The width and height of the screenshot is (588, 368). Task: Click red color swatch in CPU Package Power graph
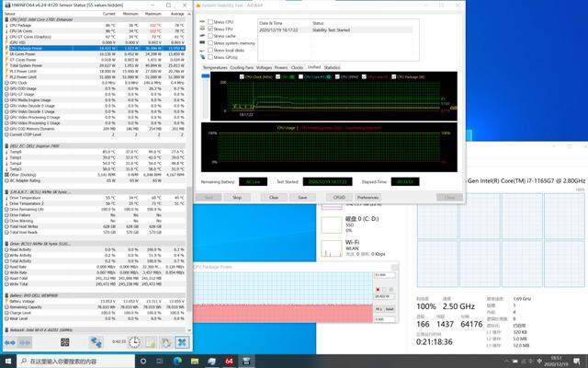(378, 290)
